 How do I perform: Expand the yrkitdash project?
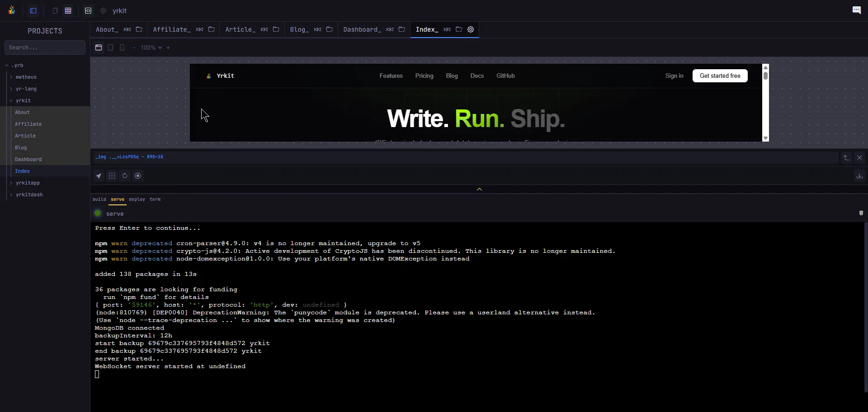pyautogui.click(x=11, y=194)
